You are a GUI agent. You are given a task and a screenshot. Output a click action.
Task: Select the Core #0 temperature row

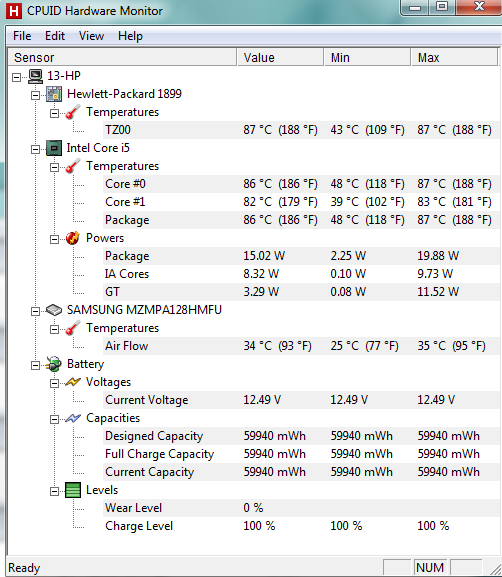pos(301,184)
